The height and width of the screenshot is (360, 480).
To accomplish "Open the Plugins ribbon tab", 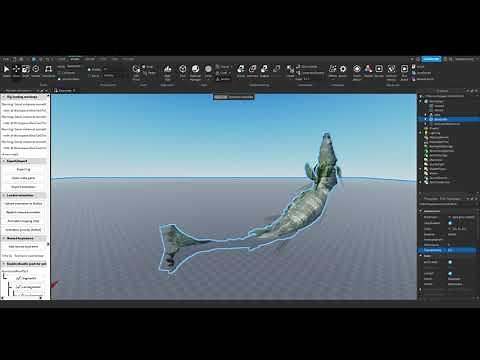I will click(x=128, y=59).
